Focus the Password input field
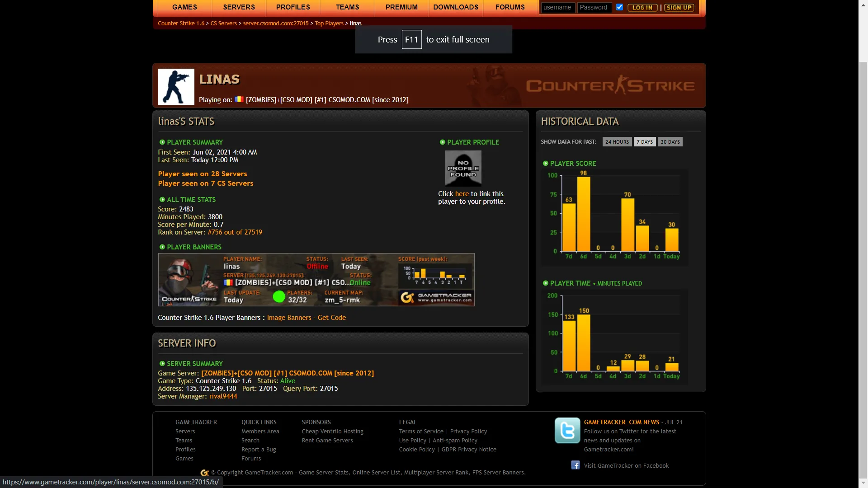868x488 pixels. 594,8
